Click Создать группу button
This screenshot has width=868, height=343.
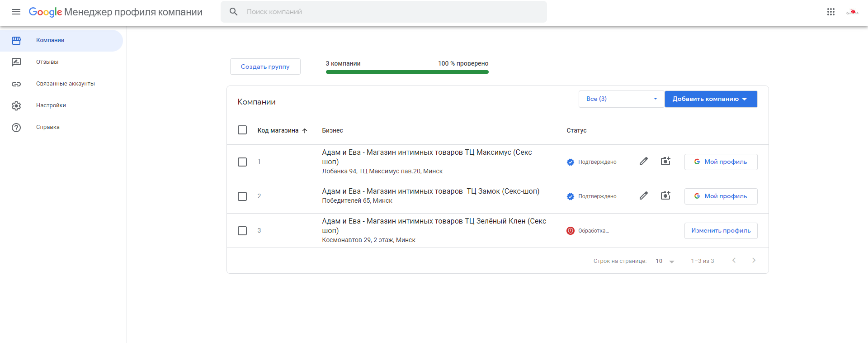coord(265,67)
